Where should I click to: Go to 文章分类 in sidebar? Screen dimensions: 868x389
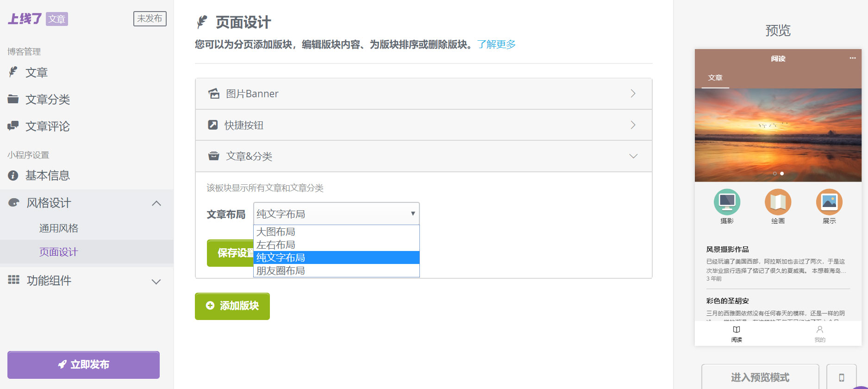[47, 100]
